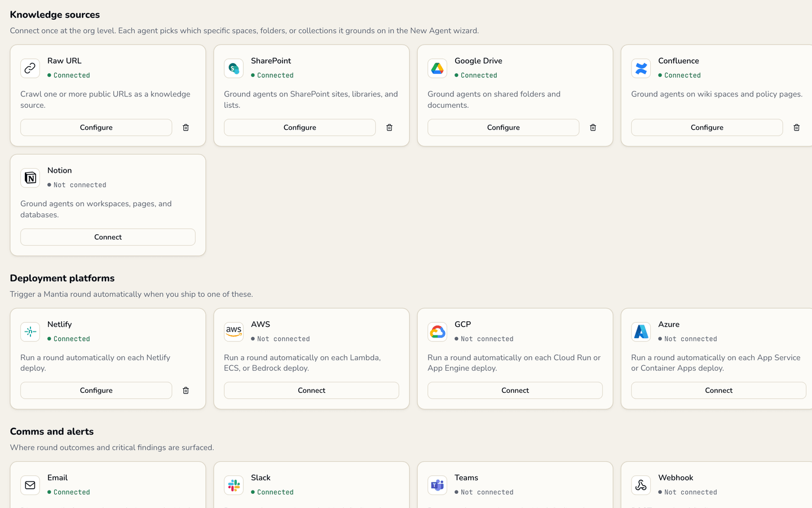
Task: Delete Confluence connection with trash icon
Action: (x=796, y=128)
